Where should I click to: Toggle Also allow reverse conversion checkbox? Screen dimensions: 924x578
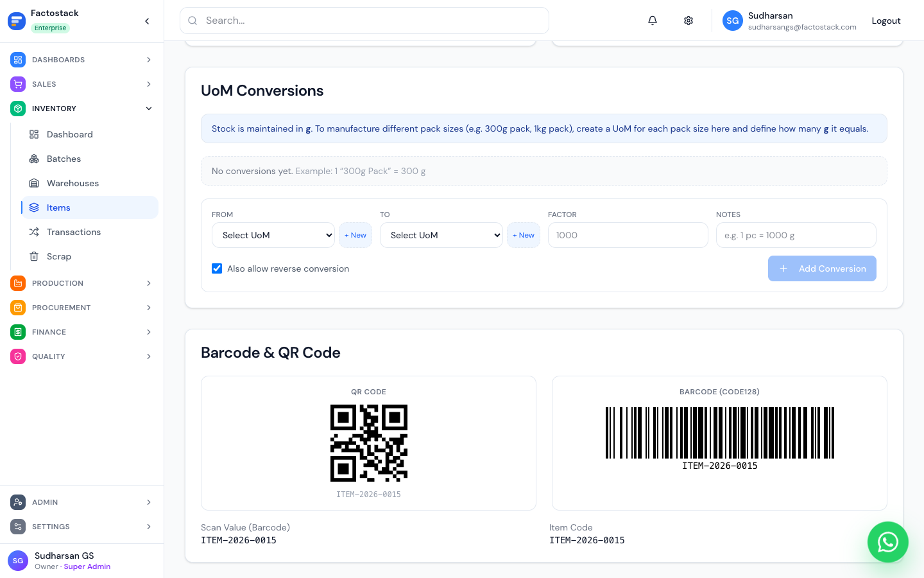point(217,268)
